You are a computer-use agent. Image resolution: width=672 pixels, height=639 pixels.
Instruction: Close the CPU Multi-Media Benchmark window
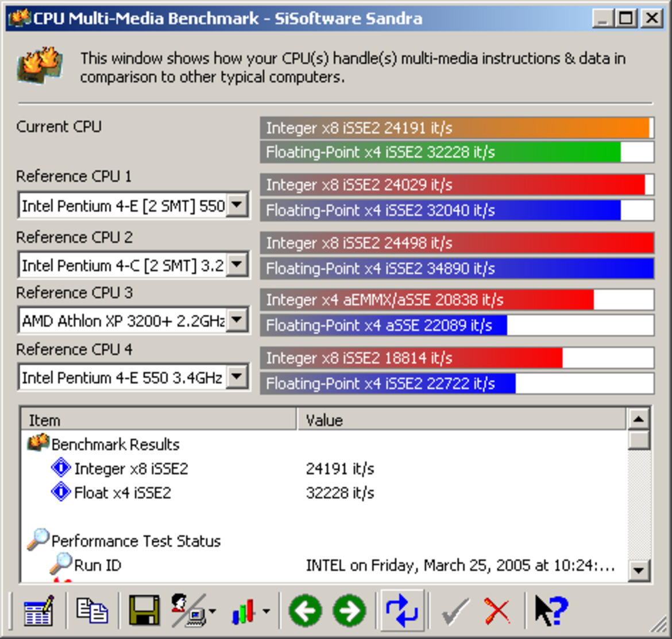coord(652,18)
